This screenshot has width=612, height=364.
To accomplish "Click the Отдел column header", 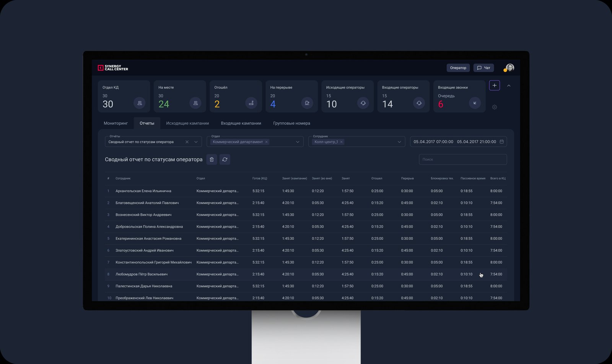I will [201, 179].
